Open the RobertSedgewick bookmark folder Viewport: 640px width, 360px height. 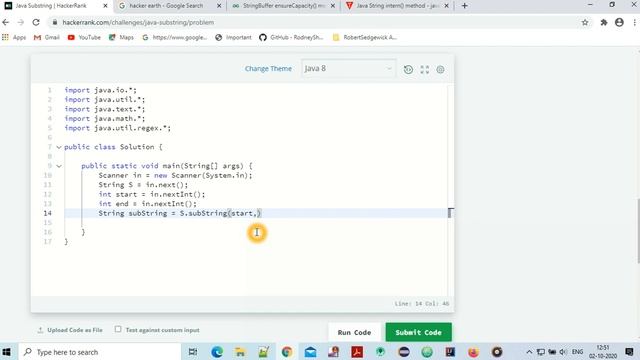pyautogui.click(x=364, y=37)
